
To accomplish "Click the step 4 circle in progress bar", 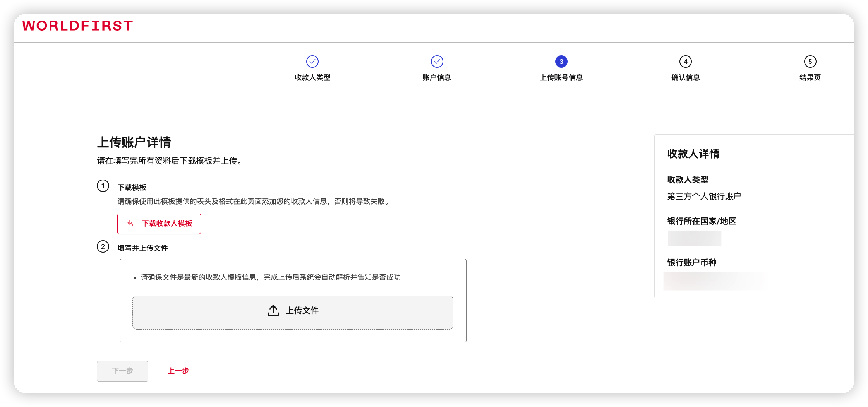I will pyautogui.click(x=685, y=62).
